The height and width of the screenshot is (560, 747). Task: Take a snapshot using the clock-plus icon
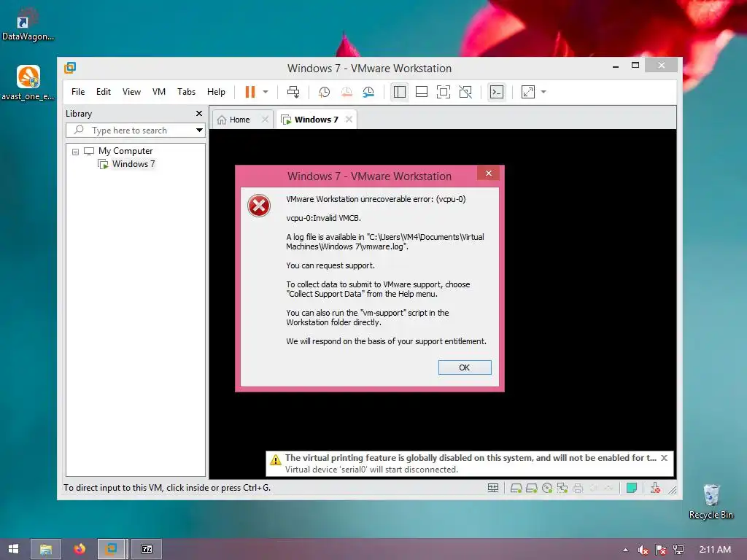(325, 92)
